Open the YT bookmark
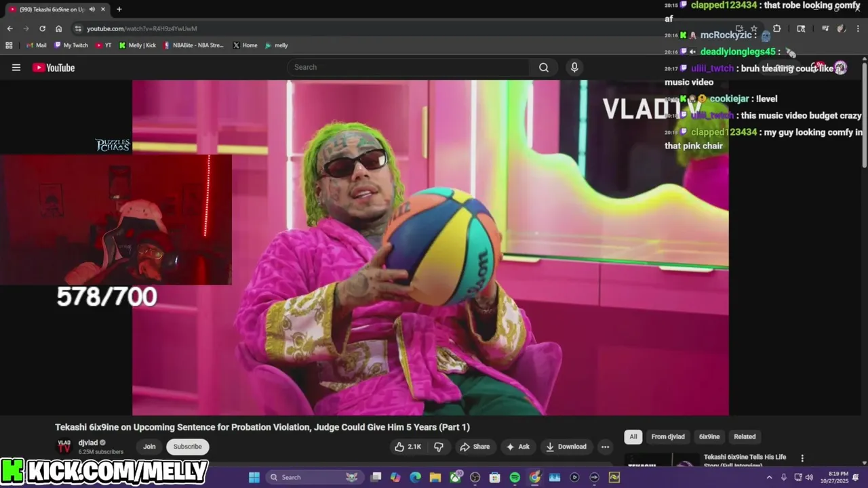868x488 pixels. tap(104, 45)
